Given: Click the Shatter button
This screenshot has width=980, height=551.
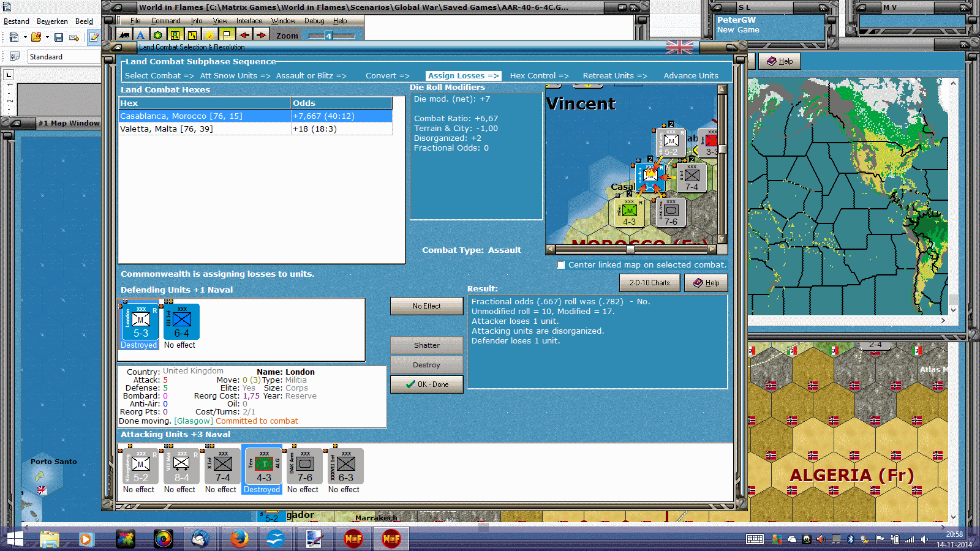Looking at the screenshot, I should 427,345.
